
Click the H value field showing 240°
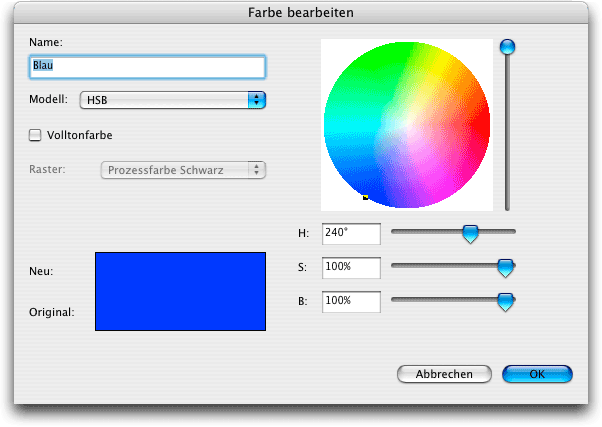click(x=351, y=234)
